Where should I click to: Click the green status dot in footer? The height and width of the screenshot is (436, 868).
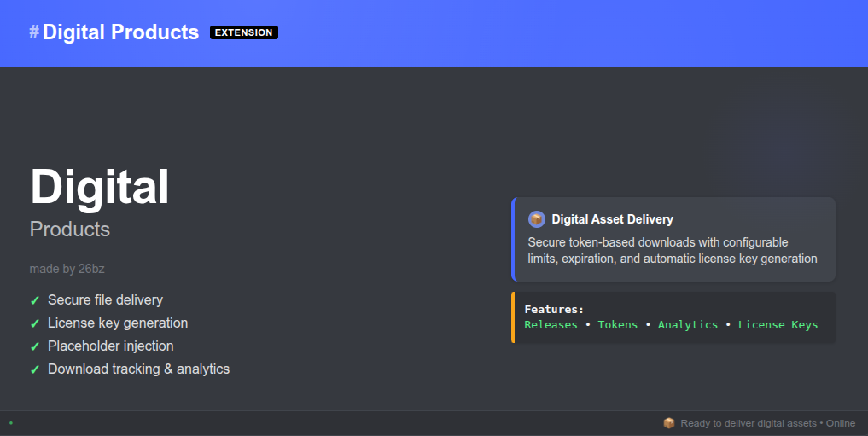coord(11,423)
